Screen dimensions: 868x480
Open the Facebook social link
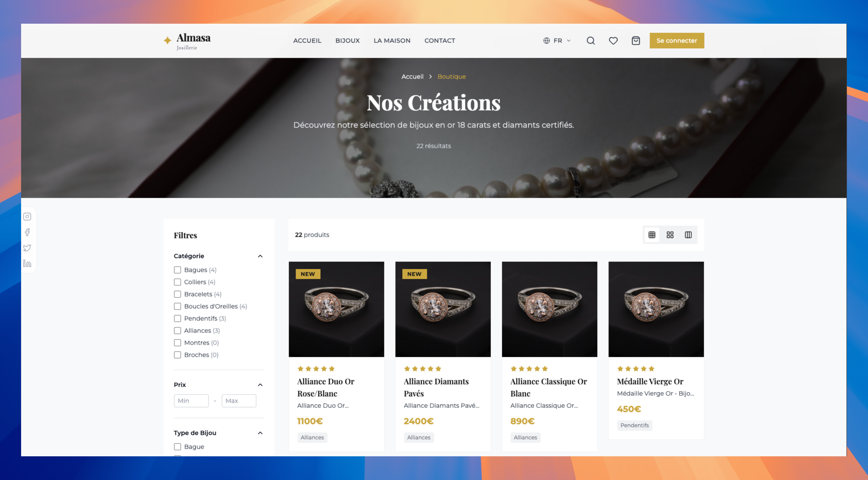pyautogui.click(x=27, y=232)
